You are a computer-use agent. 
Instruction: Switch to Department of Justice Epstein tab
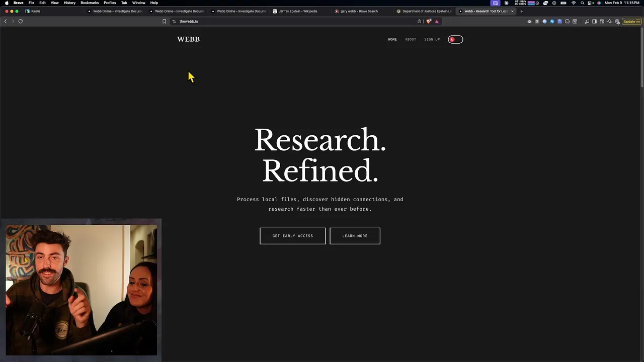point(424,11)
